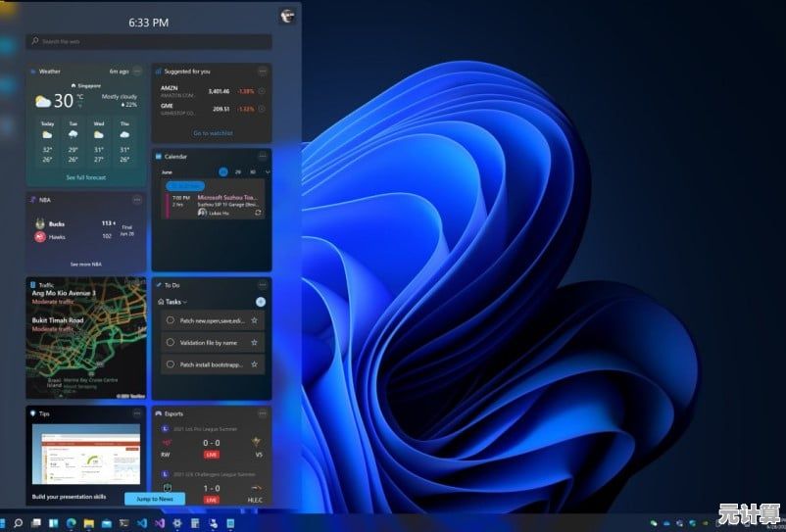The image size is (786, 532).
Task: Open Tips widget options menu
Action: pos(137,413)
